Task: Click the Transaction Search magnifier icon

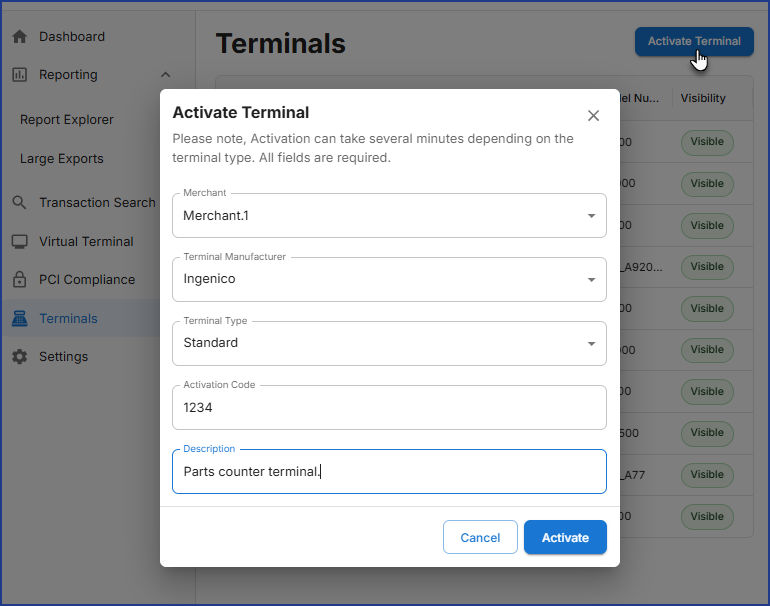Action: tap(19, 203)
